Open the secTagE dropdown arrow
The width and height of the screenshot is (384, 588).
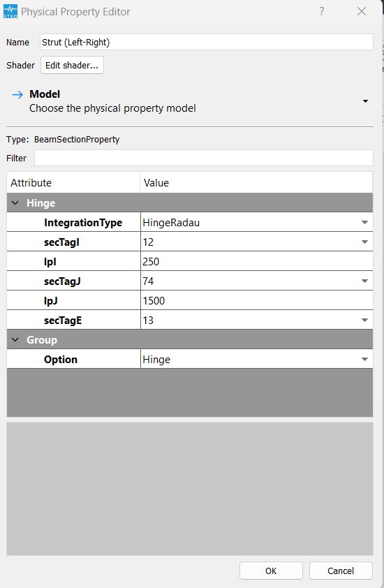(x=364, y=320)
